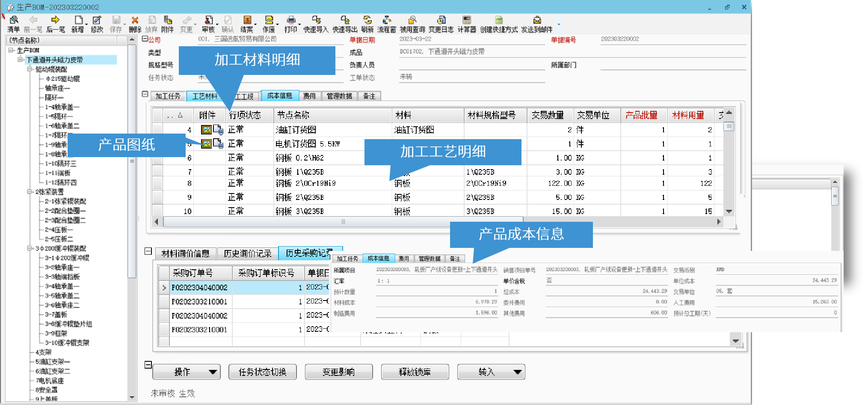Open the 转入 dropdown button
Viewport: 868px width, 405px height.
(491, 372)
